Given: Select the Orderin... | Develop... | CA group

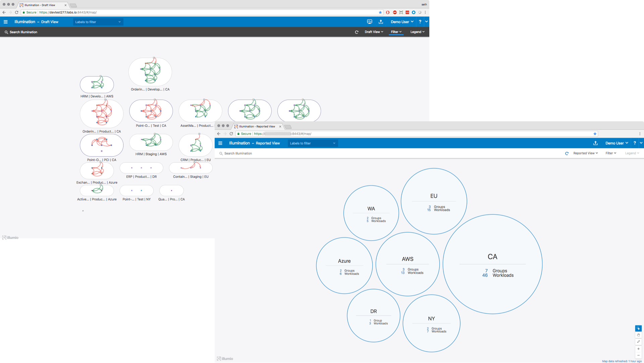Looking at the screenshot, I should [x=150, y=72].
